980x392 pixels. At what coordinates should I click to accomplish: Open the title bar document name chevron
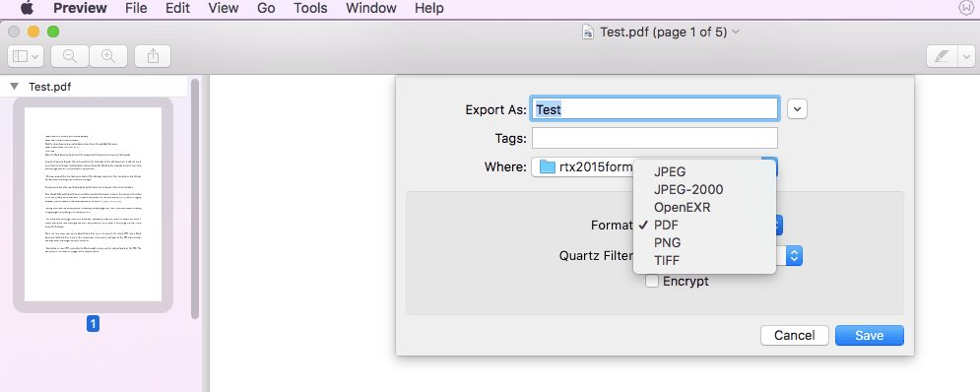(736, 32)
